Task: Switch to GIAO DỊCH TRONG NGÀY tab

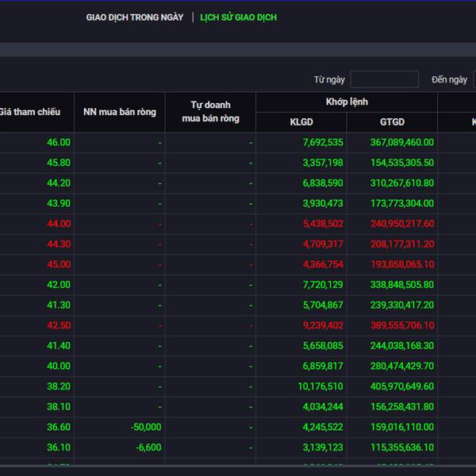Action: coord(135,17)
